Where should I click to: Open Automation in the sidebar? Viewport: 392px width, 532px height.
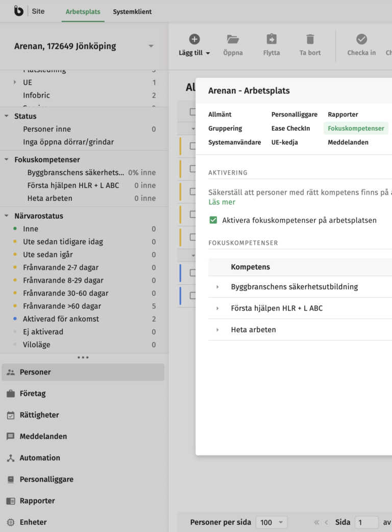(x=40, y=458)
